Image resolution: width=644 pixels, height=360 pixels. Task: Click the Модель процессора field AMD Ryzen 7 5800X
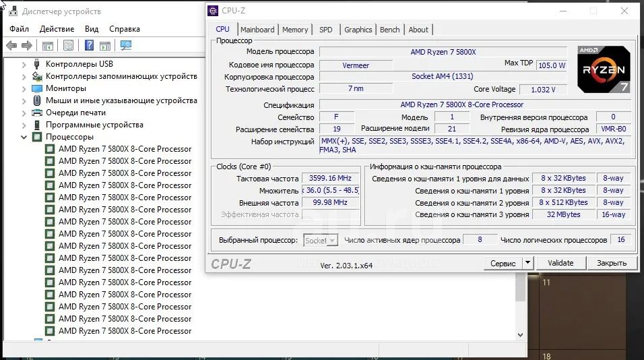443,52
